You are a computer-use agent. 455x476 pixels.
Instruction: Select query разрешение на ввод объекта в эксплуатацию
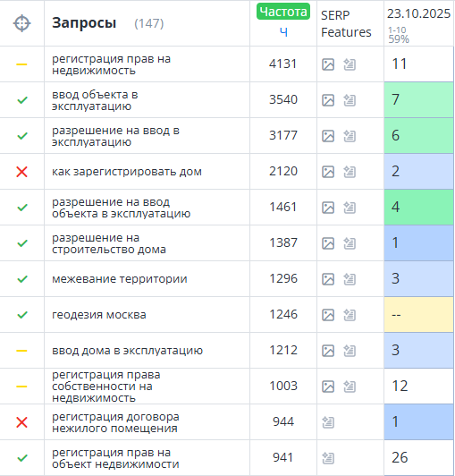click(121, 208)
